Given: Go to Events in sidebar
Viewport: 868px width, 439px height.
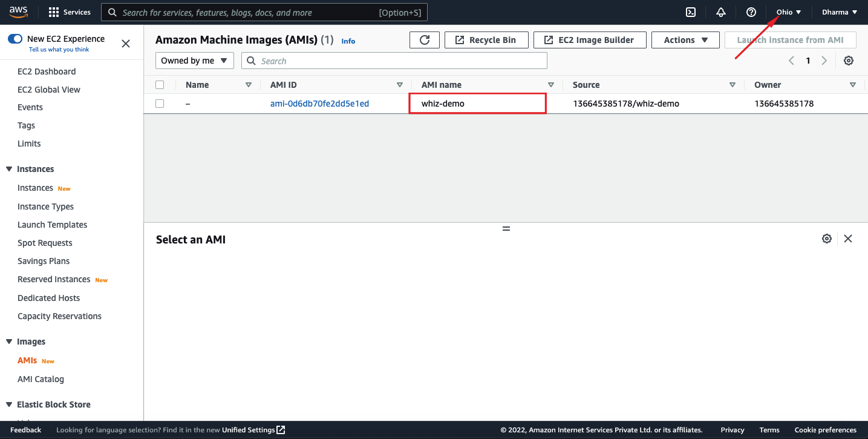Looking at the screenshot, I should pos(30,107).
